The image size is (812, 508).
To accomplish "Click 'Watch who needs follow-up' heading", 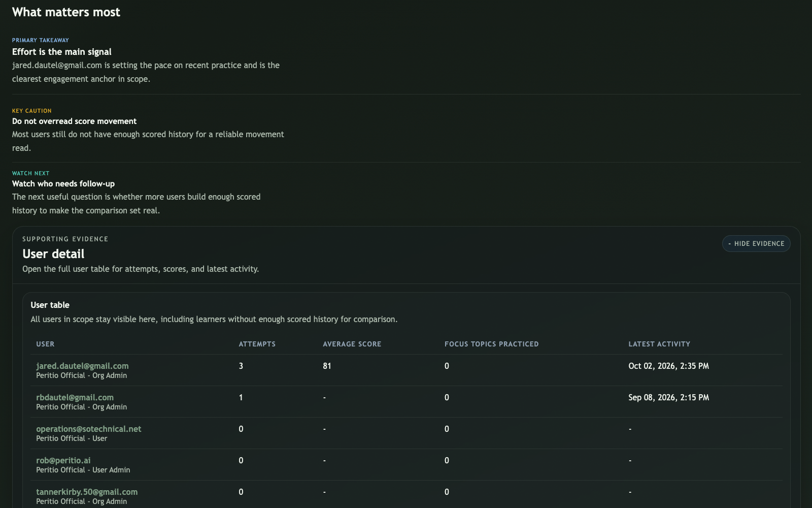I will click(x=63, y=183).
